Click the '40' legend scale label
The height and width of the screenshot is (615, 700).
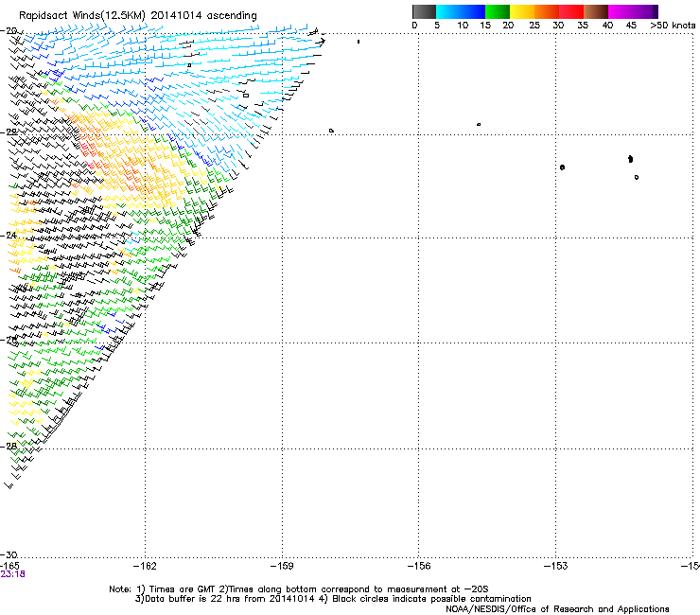607,26
